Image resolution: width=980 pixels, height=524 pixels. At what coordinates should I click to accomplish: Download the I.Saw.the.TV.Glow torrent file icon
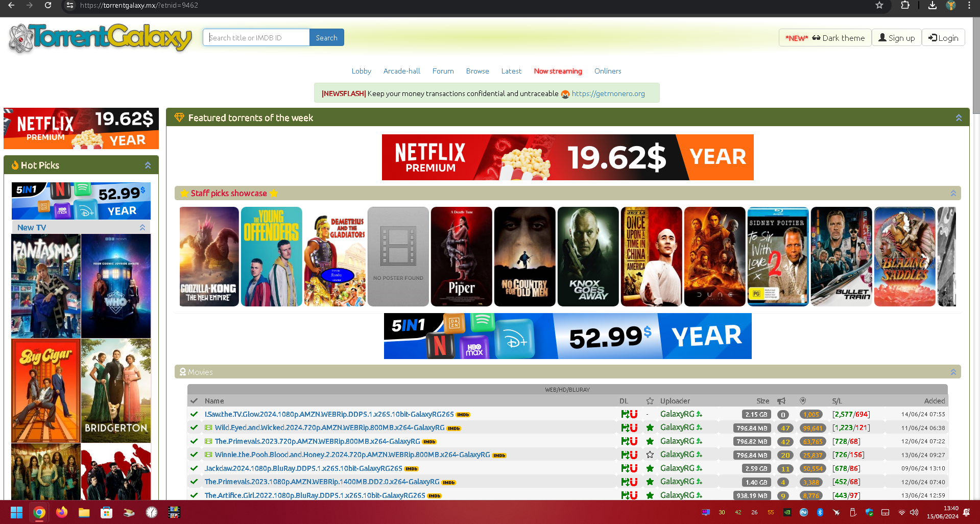[625, 414]
